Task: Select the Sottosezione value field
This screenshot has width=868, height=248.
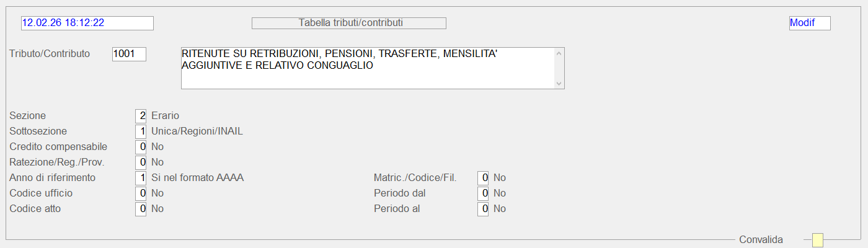Action: (141, 131)
